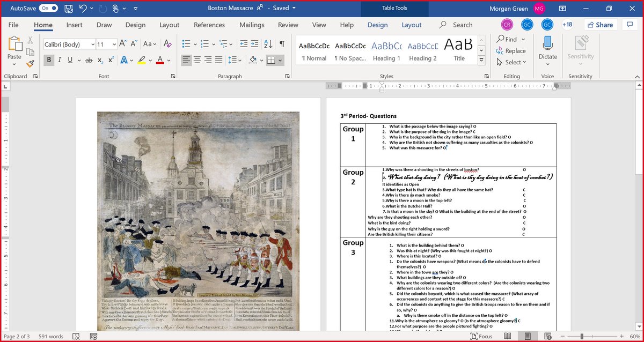Image resolution: width=644 pixels, height=342 pixels.
Task: Expand the Paste options arrow
Action: pos(14,64)
